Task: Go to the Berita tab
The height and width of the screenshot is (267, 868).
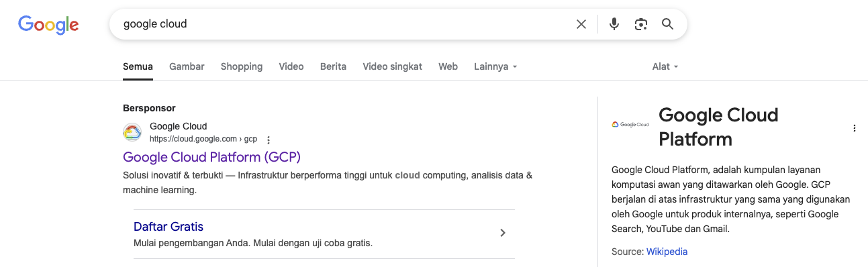Action: (x=333, y=66)
